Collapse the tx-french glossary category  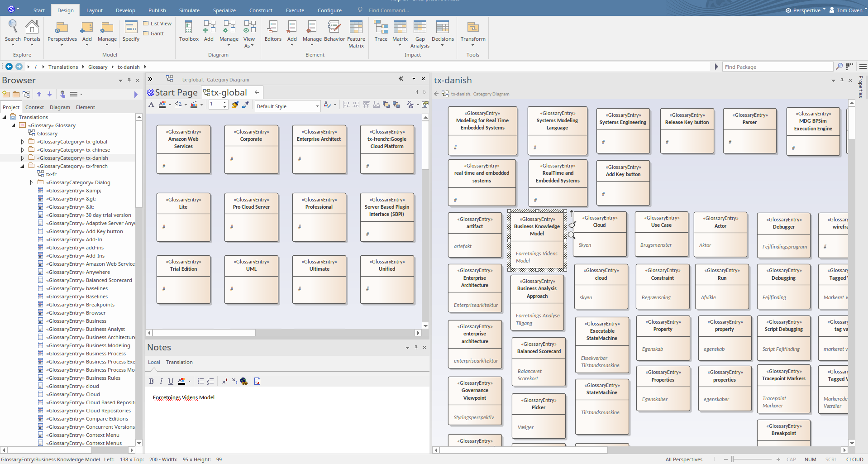point(23,166)
